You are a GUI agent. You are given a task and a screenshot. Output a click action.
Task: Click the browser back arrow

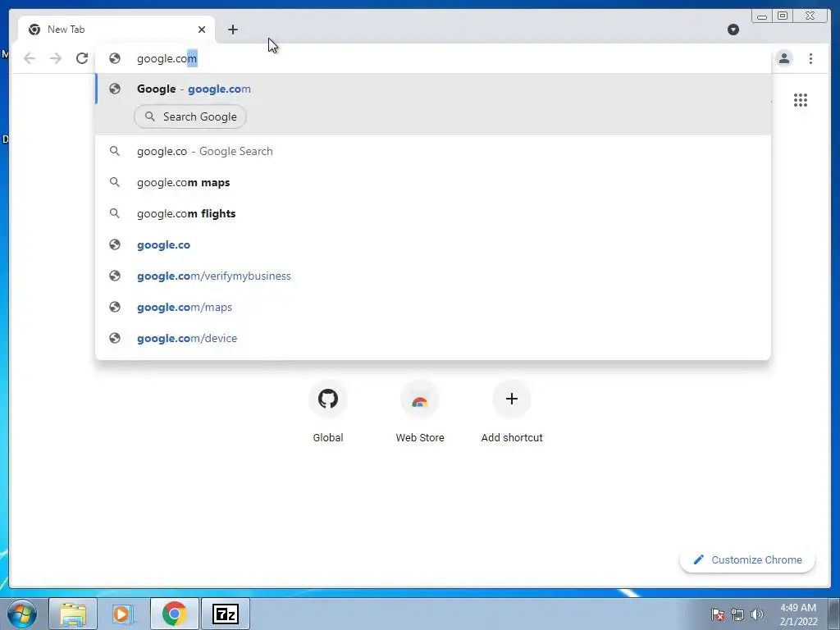pos(30,58)
